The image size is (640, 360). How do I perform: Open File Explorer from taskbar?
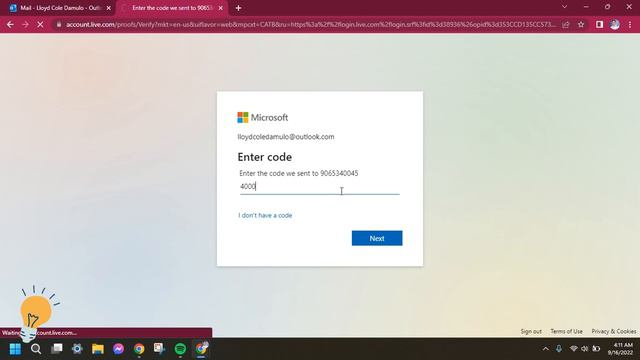click(x=98, y=349)
